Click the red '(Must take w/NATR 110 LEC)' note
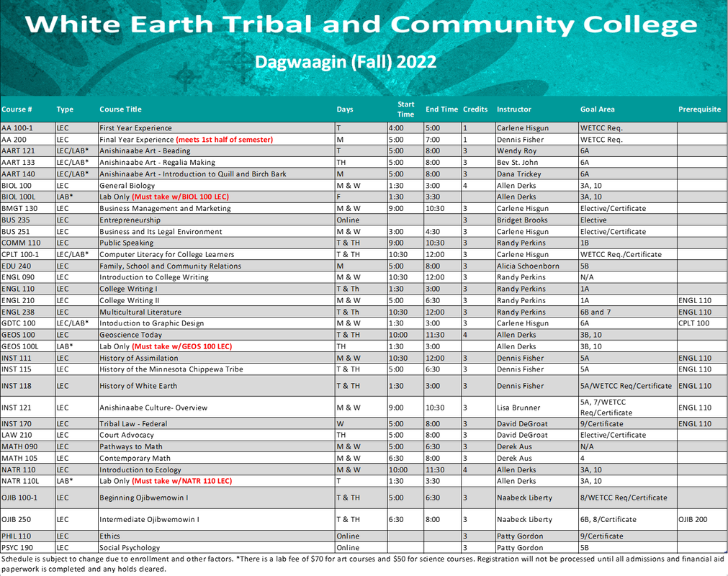Viewport: 728px width, 576px height. [182, 481]
